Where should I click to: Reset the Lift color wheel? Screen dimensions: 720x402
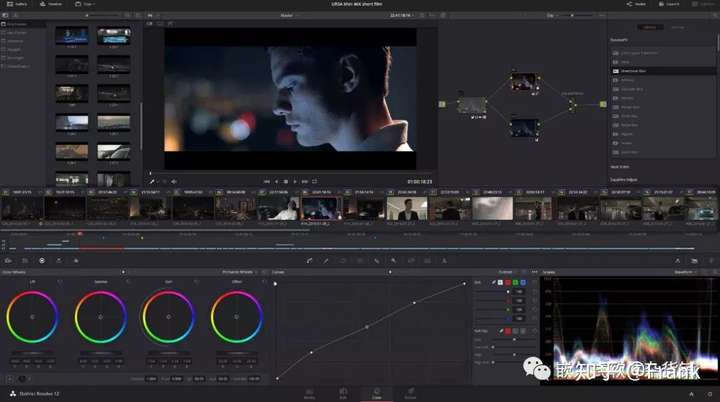60,282
